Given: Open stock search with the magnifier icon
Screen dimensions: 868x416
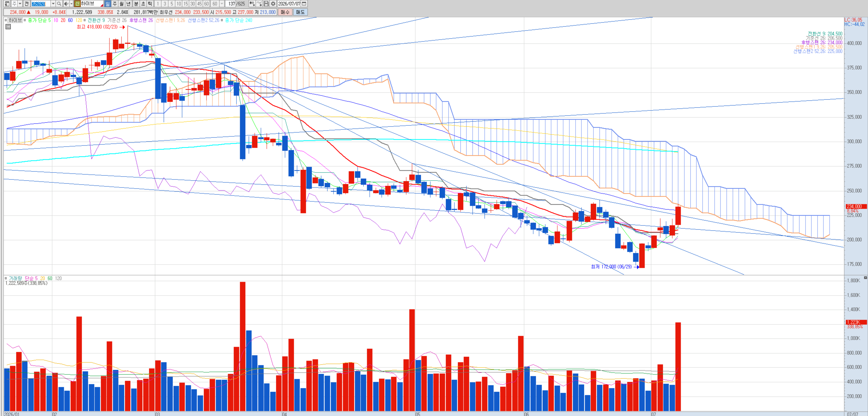Looking at the screenshot, I should point(59,4).
